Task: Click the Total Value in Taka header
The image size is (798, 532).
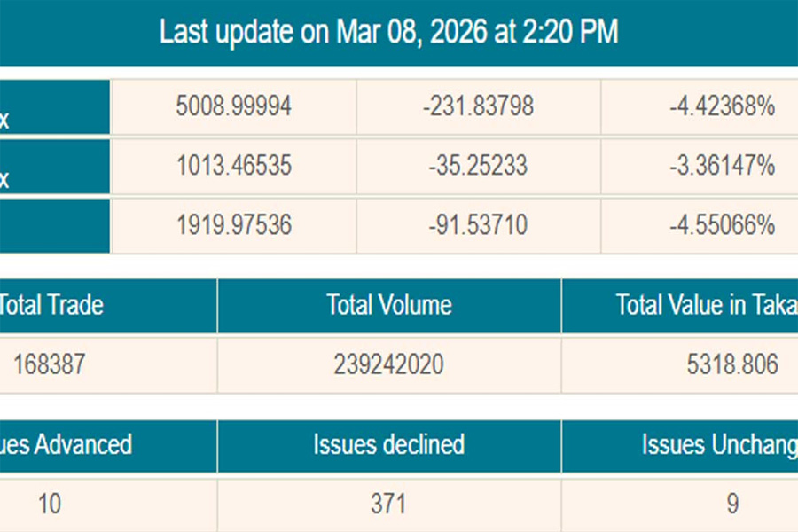Action: click(706, 306)
